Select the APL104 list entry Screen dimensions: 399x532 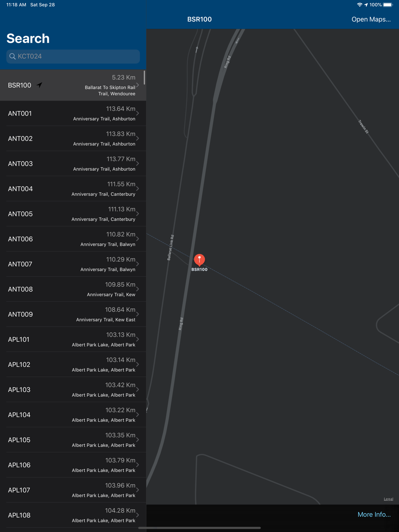[73, 415]
